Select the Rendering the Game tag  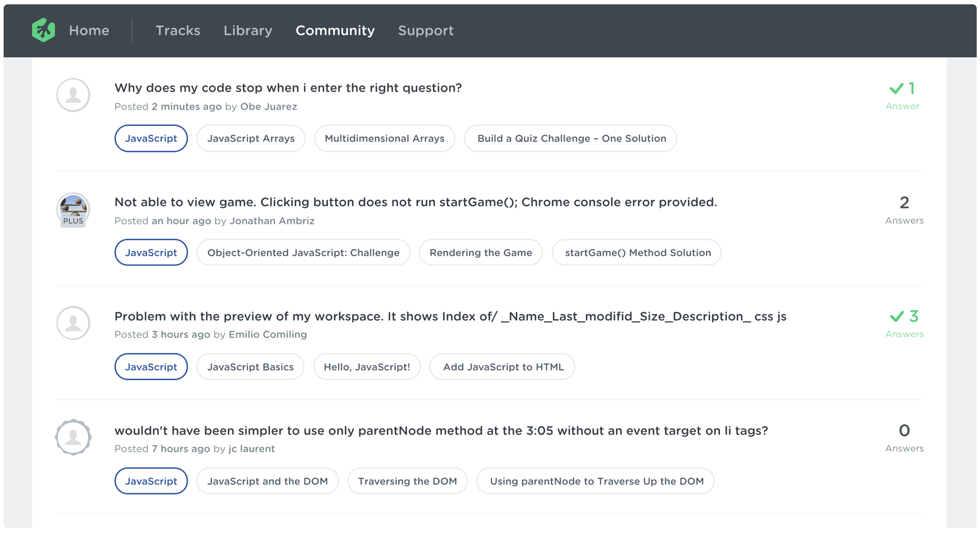pos(480,253)
